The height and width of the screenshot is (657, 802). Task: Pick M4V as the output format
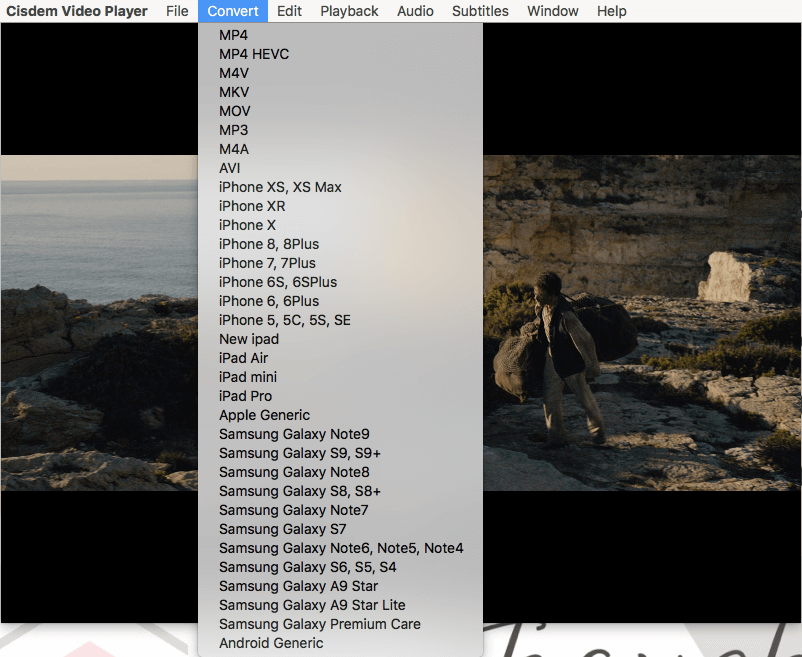340,73
